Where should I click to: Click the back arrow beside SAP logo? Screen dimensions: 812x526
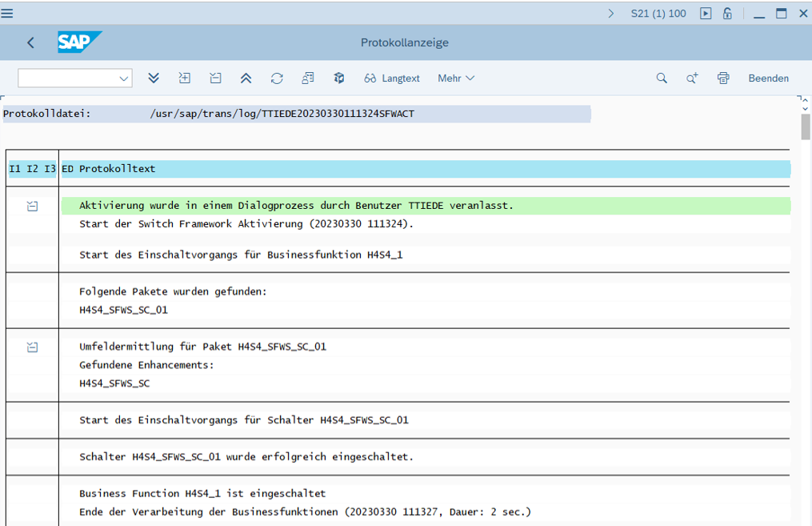[x=31, y=42]
